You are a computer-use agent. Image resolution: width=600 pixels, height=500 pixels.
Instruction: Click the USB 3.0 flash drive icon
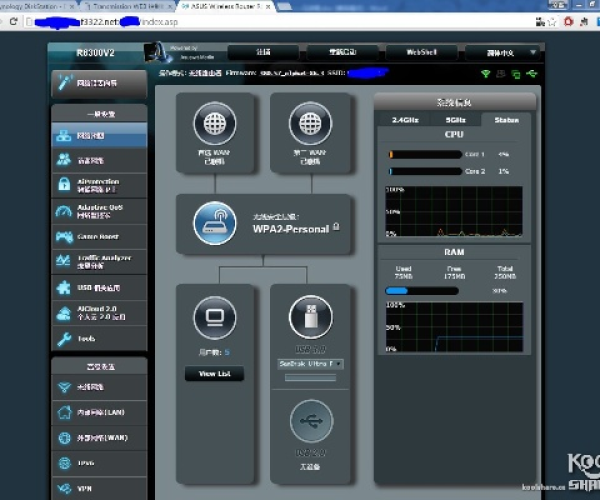point(311,317)
